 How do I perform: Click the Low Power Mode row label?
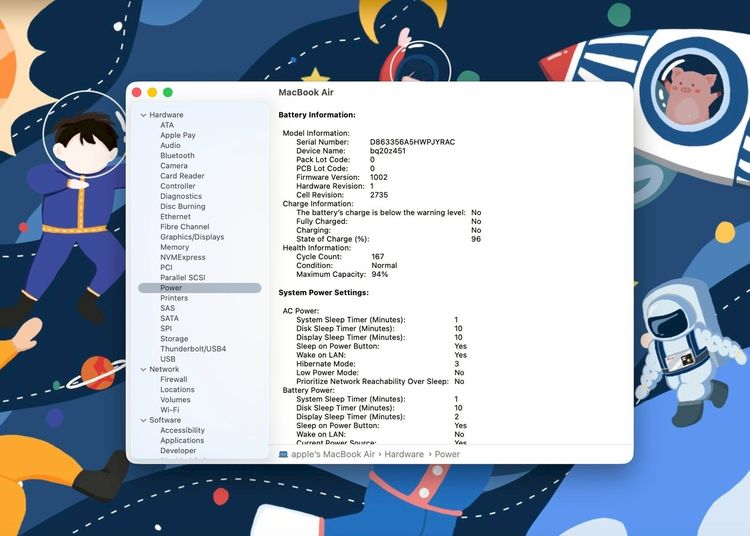327,372
